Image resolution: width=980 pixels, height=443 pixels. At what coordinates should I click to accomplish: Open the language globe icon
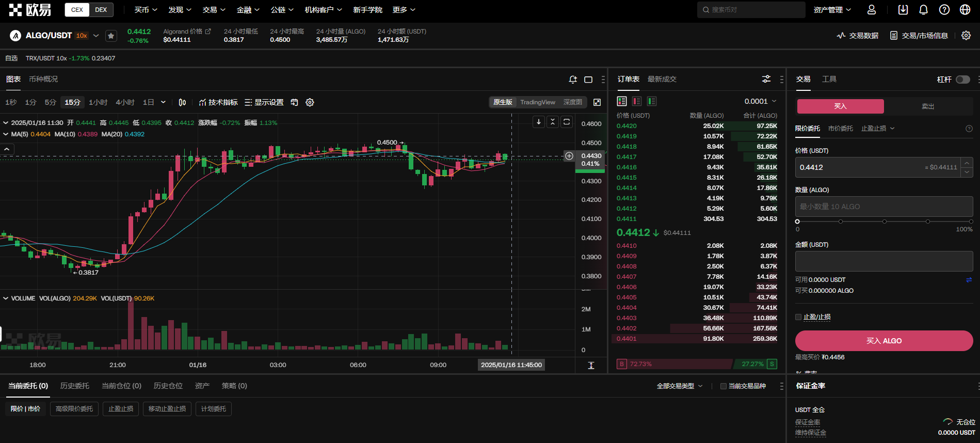(x=965, y=10)
